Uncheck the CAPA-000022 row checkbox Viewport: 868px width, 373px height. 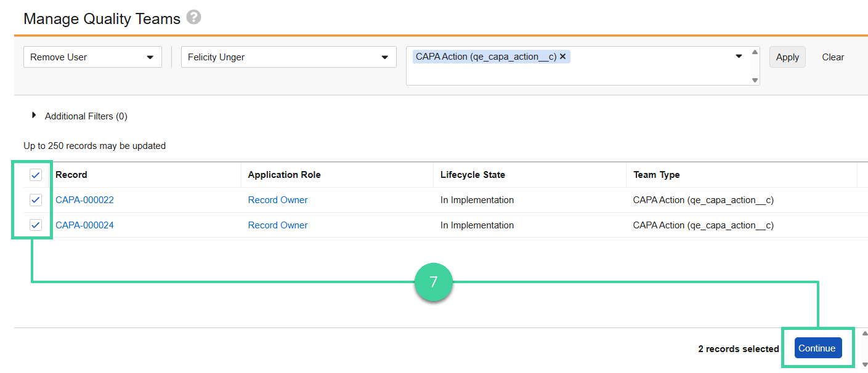[x=35, y=199]
